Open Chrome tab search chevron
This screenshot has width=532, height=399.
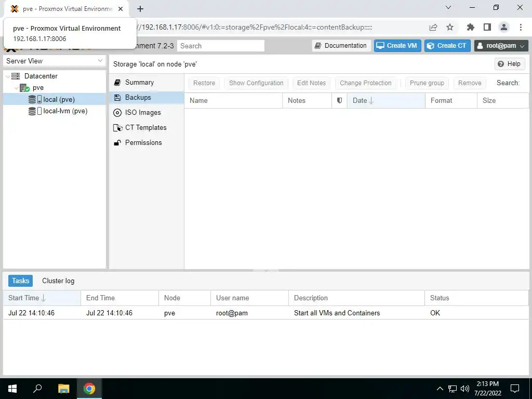pyautogui.click(x=448, y=7)
